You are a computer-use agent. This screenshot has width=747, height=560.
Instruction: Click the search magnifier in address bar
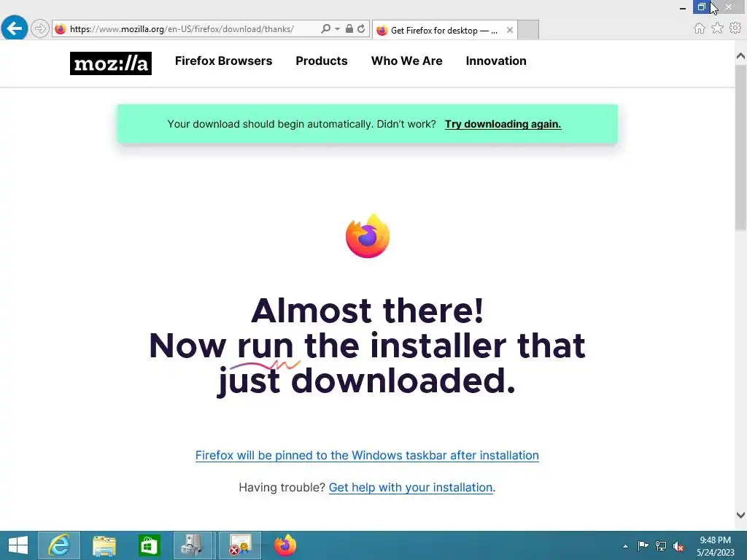click(x=325, y=28)
